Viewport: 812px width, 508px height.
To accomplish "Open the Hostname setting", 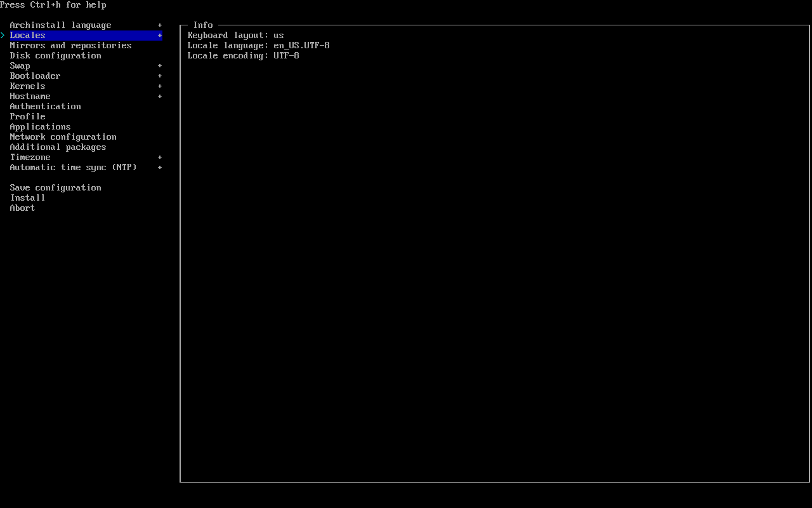I will 30,97.
